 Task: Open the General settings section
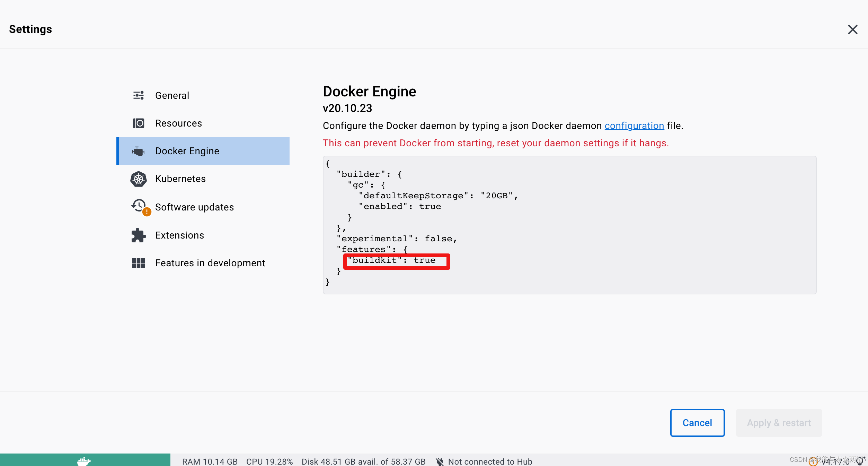coord(203,95)
